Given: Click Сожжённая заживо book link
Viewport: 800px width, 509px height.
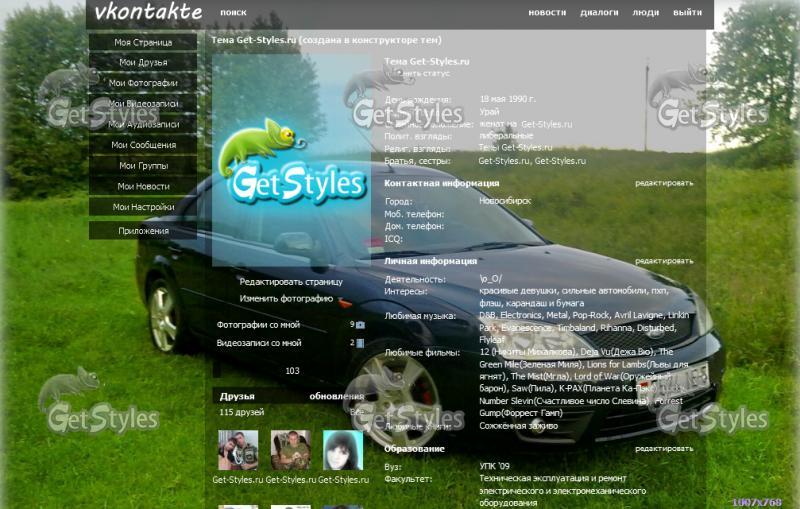Looking at the screenshot, I should tap(518, 426).
